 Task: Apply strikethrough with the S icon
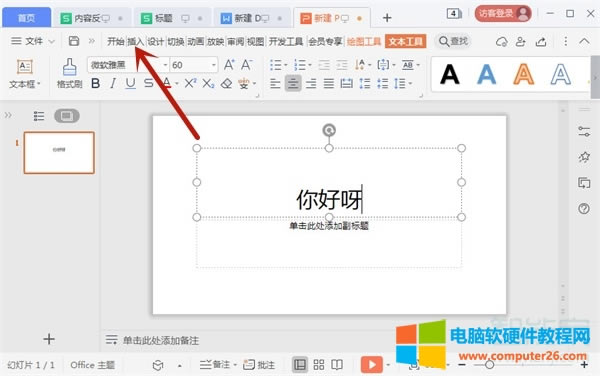click(x=148, y=83)
